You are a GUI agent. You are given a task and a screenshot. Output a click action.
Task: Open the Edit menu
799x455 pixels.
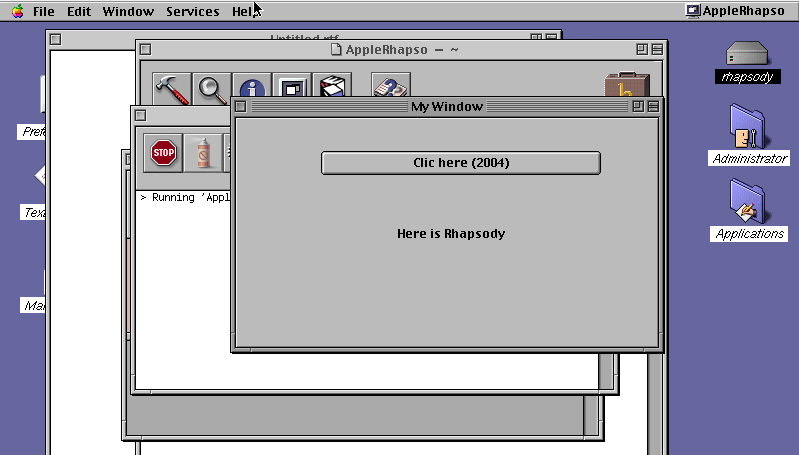pyautogui.click(x=79, y=11)
